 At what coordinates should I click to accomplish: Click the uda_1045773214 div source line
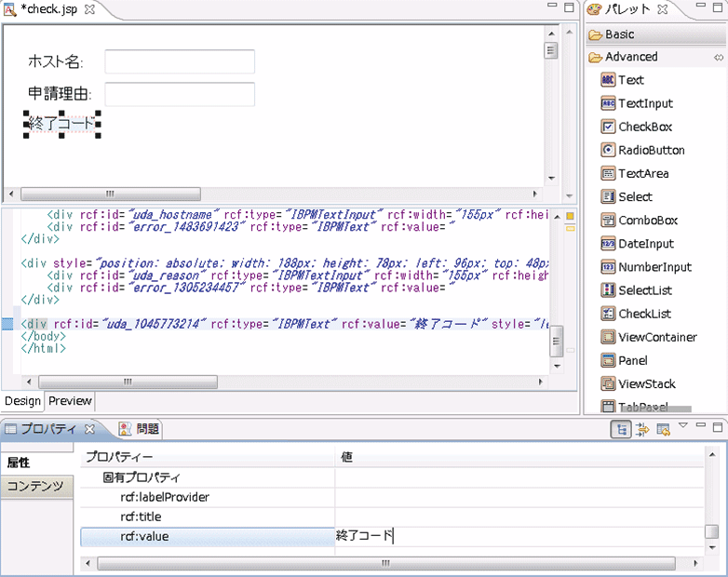(285, 324)
